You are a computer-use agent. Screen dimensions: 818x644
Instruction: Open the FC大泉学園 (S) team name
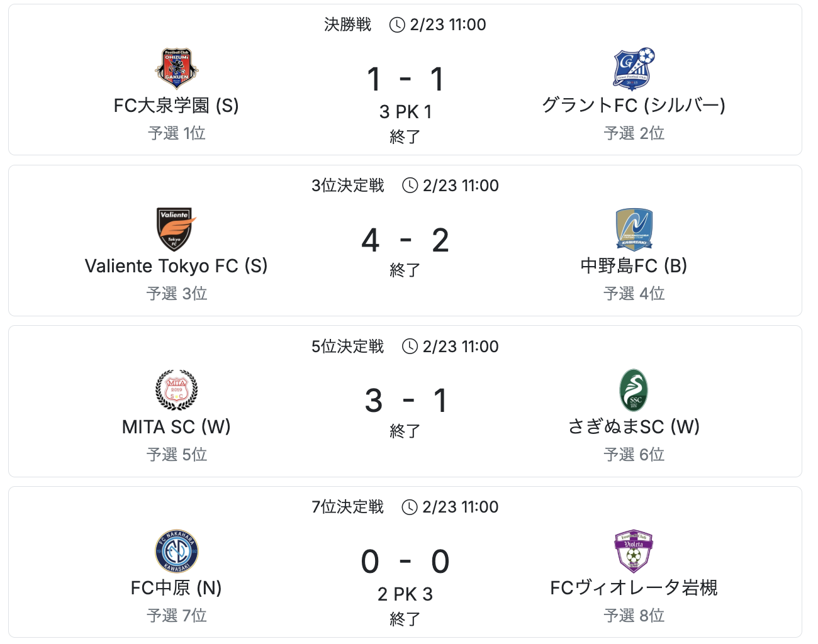pos(176,105)
